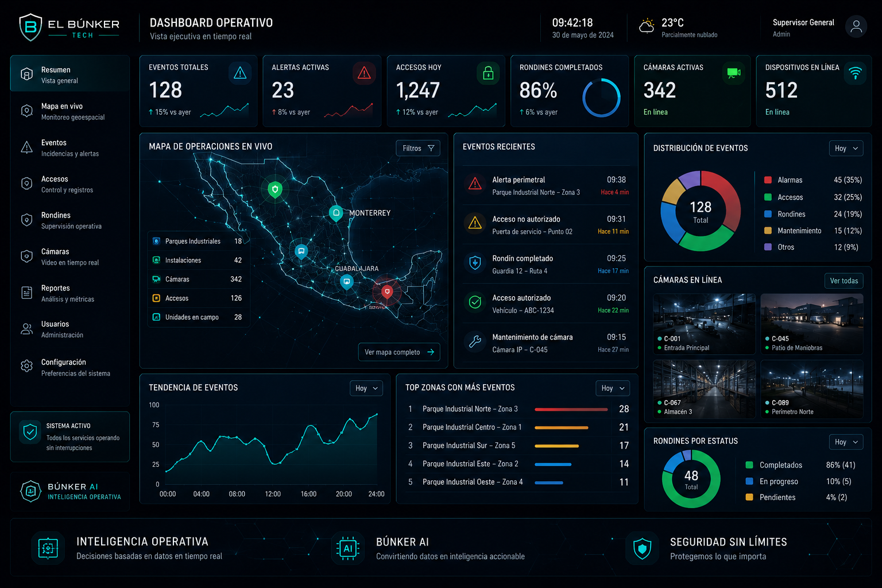This screenshot has width=882, height=588.
Task: Click the Ver mapa completo button
Action: 399,352
